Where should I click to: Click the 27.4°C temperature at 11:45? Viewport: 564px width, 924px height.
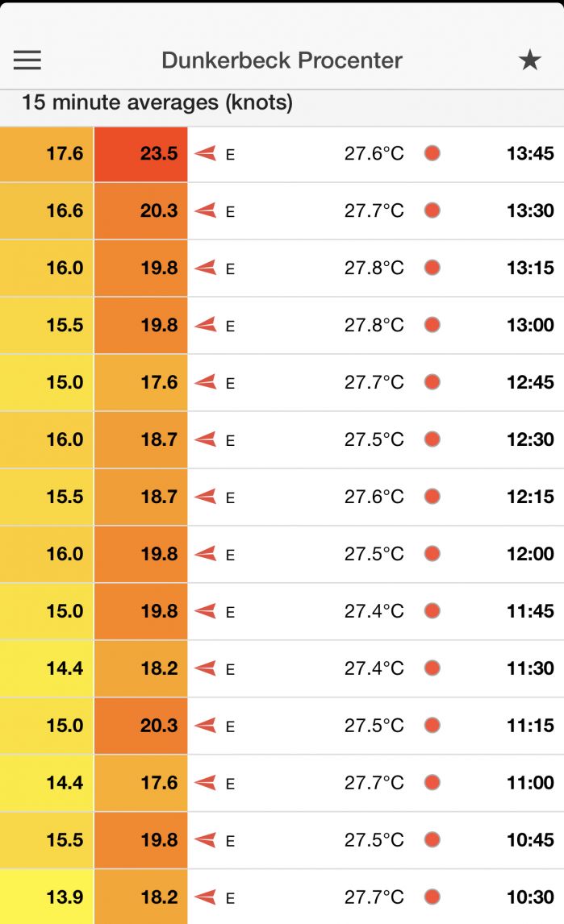[374, 611]
